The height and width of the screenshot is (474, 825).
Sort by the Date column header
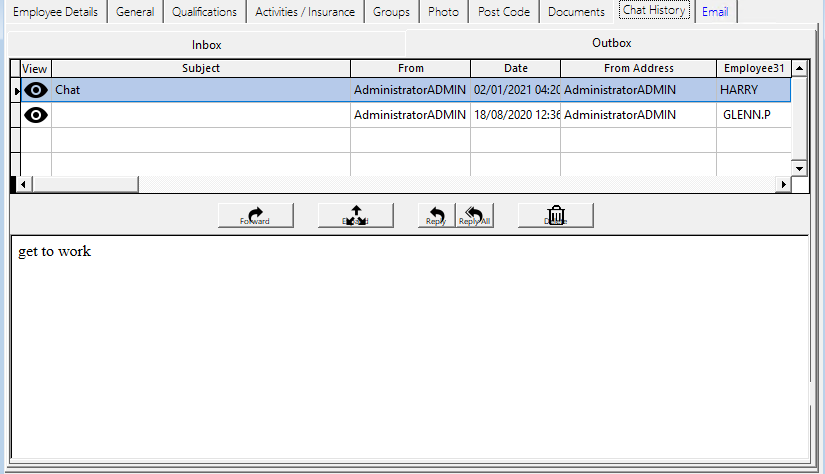click(515, 68)
